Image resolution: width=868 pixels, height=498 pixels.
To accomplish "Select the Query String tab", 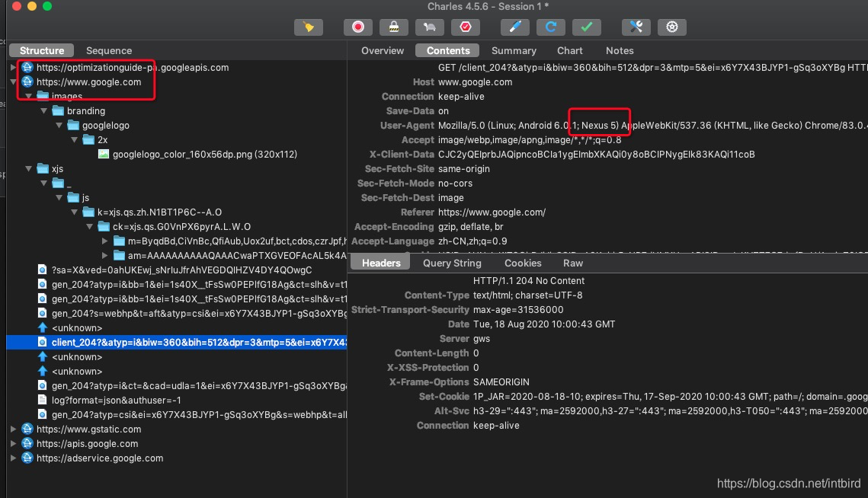I will click(452, 263).
